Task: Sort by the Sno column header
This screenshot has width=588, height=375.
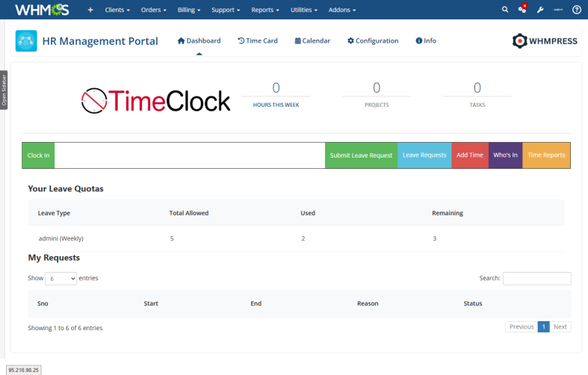Action: (43, 303)
